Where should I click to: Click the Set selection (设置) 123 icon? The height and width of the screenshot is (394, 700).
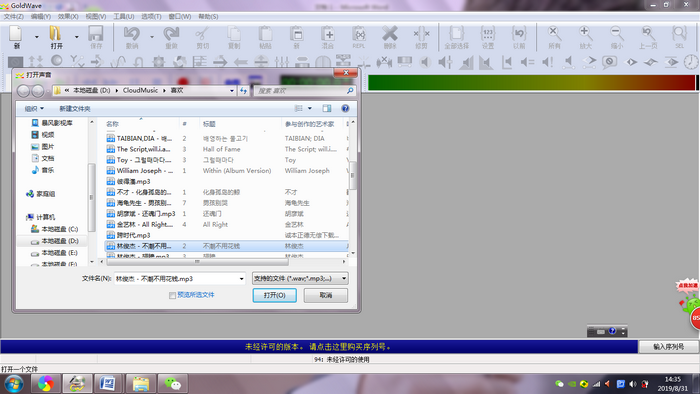(x=488, y=37)
